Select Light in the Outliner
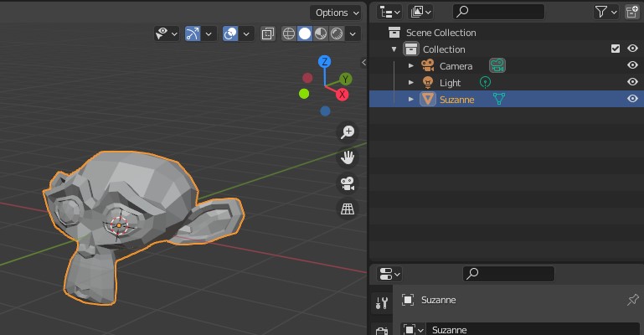The image size is (644, 335). 451,83
